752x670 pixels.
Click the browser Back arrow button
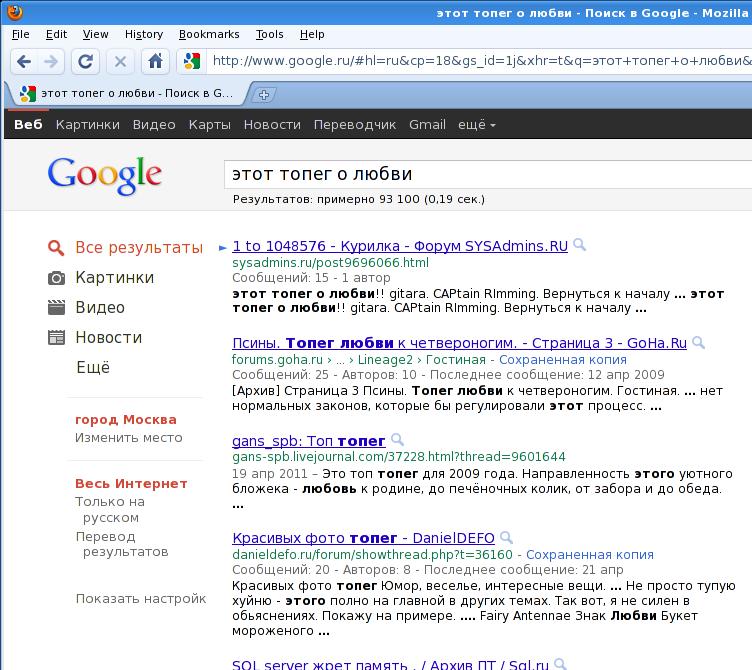[24, 61]
